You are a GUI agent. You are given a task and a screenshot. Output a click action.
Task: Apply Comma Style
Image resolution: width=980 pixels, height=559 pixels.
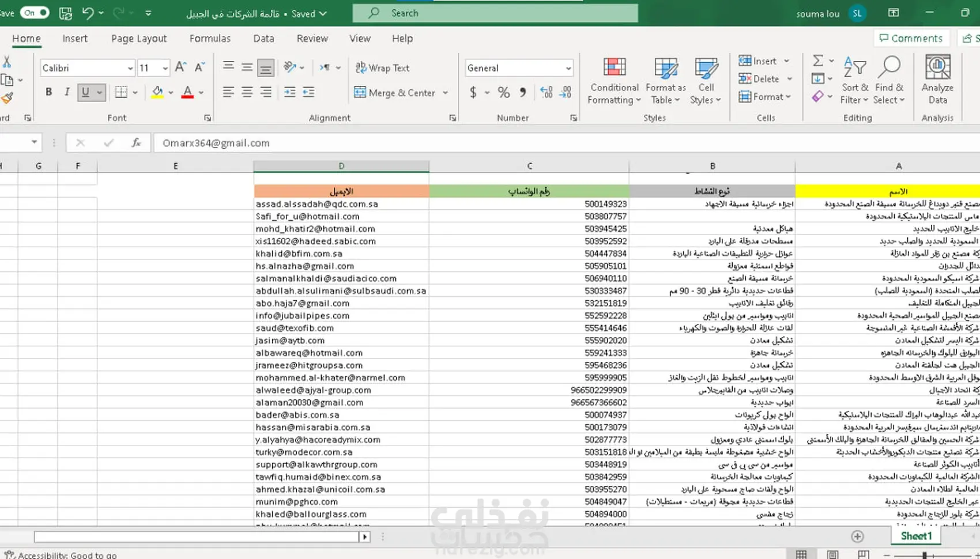(x=523, y=92)
